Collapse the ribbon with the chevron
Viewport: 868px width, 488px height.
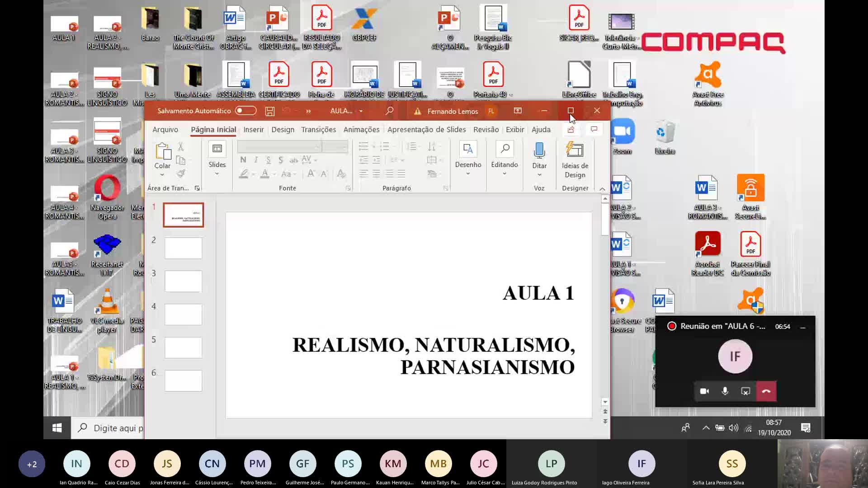[602, 189]
